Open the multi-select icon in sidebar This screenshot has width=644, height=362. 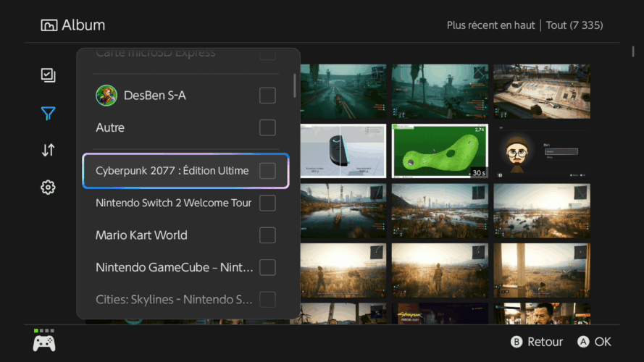click(x=48, y=75)
